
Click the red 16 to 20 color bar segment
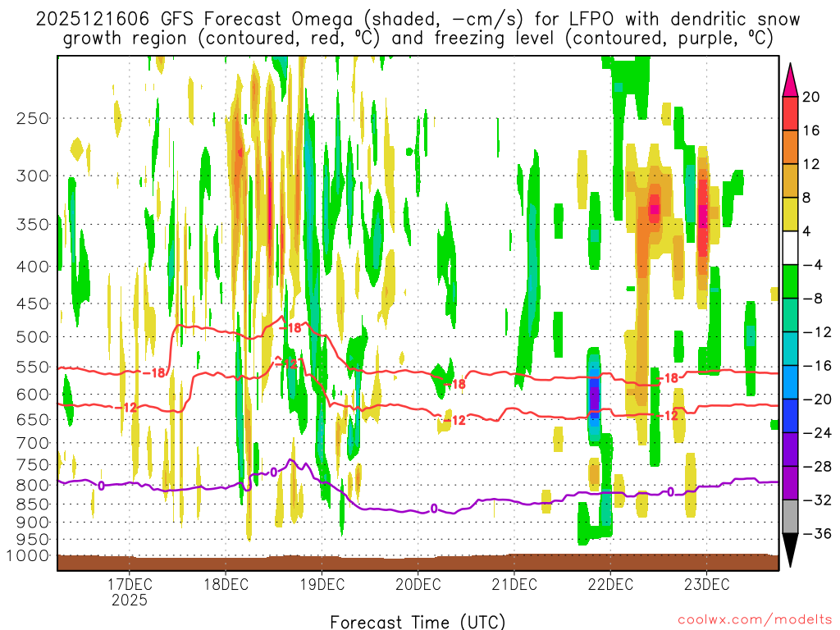coord(790,113)
